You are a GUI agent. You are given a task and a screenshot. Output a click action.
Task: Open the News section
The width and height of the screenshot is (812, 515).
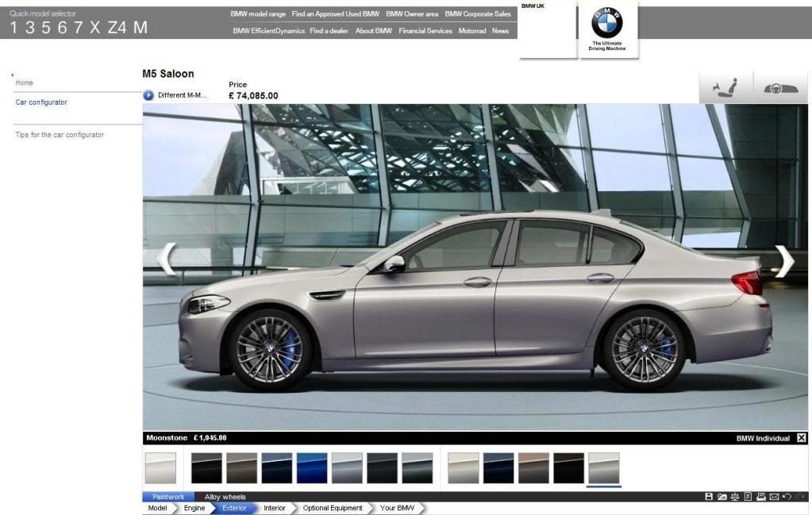point(500,31)
